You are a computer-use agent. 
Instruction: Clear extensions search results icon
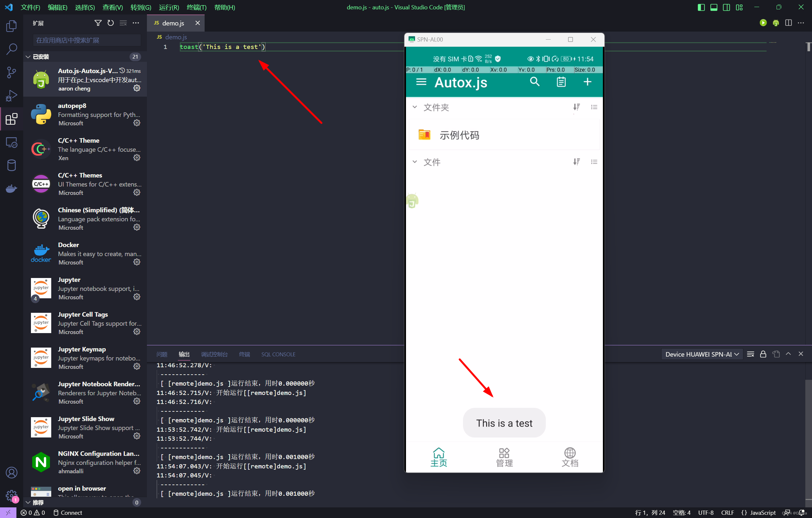123,23
